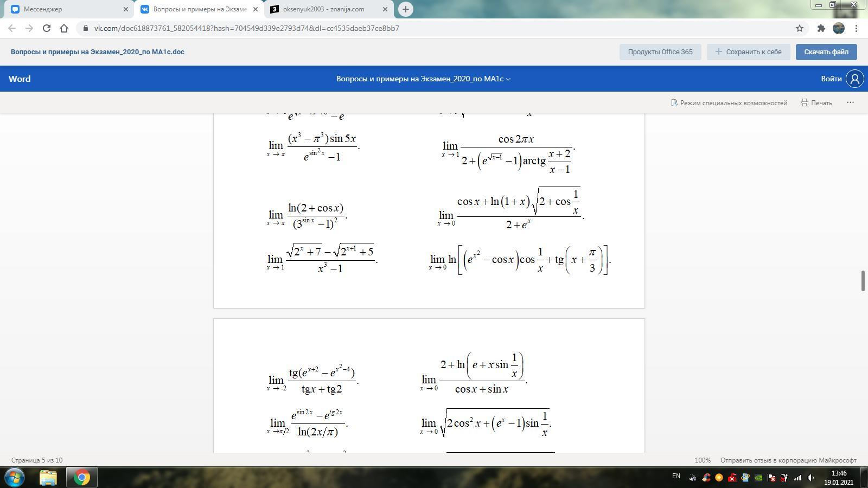Click the user account avatar icon
Viewport: 868px width, 488px height.
click(855, 79)
